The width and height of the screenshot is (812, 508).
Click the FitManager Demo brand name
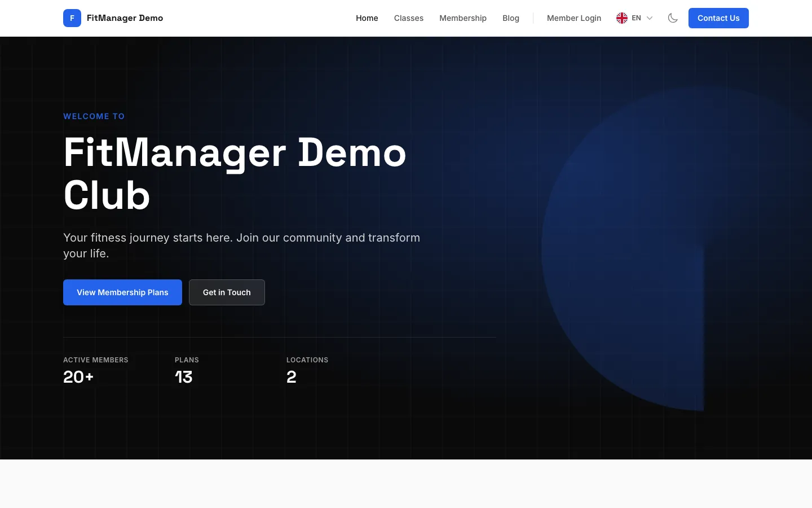coord(125,18)
